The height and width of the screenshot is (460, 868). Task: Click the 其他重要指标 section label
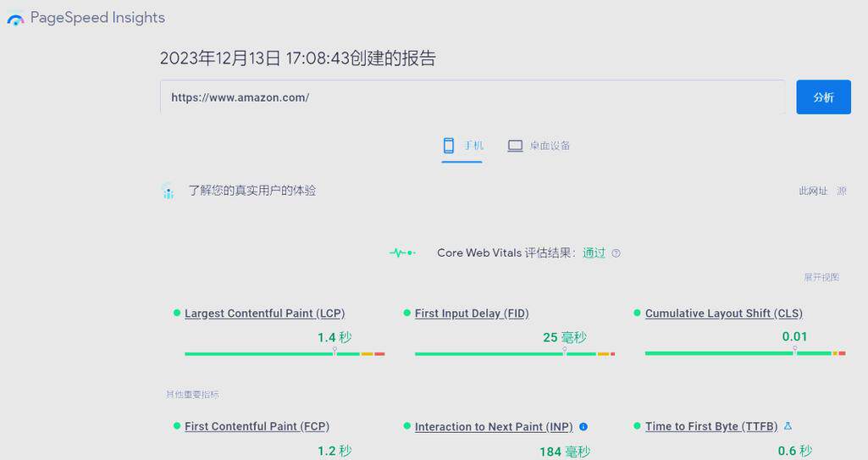192,394
